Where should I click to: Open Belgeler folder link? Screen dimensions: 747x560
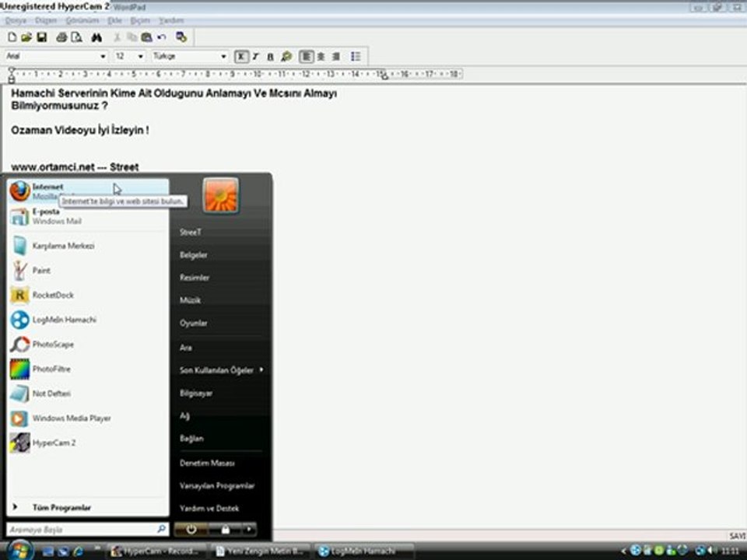194,255
